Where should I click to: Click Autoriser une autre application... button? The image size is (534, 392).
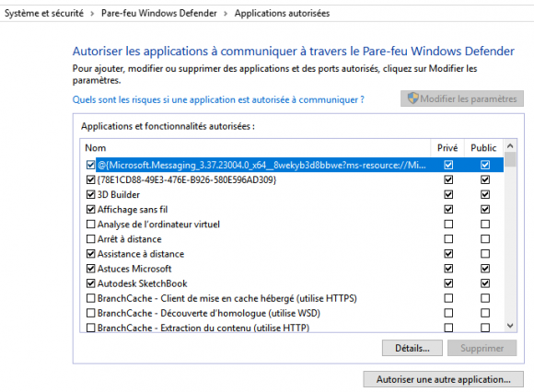coord(443,379)
